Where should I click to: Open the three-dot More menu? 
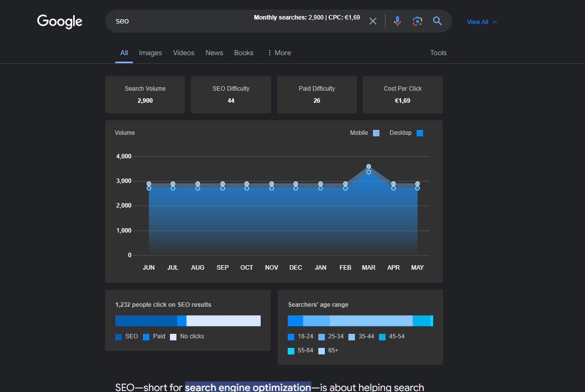pos(279,53)
